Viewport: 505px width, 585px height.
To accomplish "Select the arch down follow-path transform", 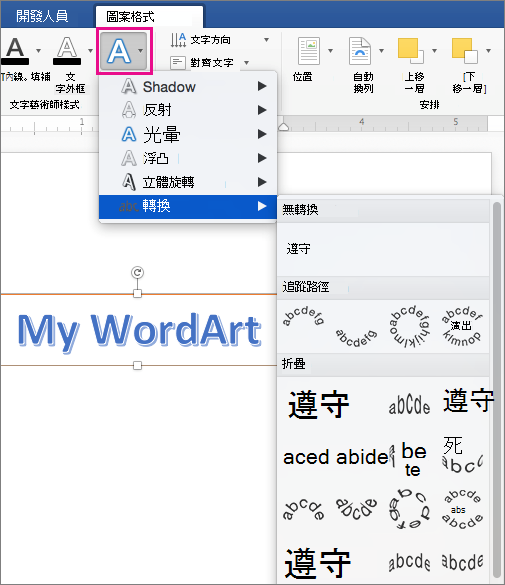I will [x=357, y=337].
